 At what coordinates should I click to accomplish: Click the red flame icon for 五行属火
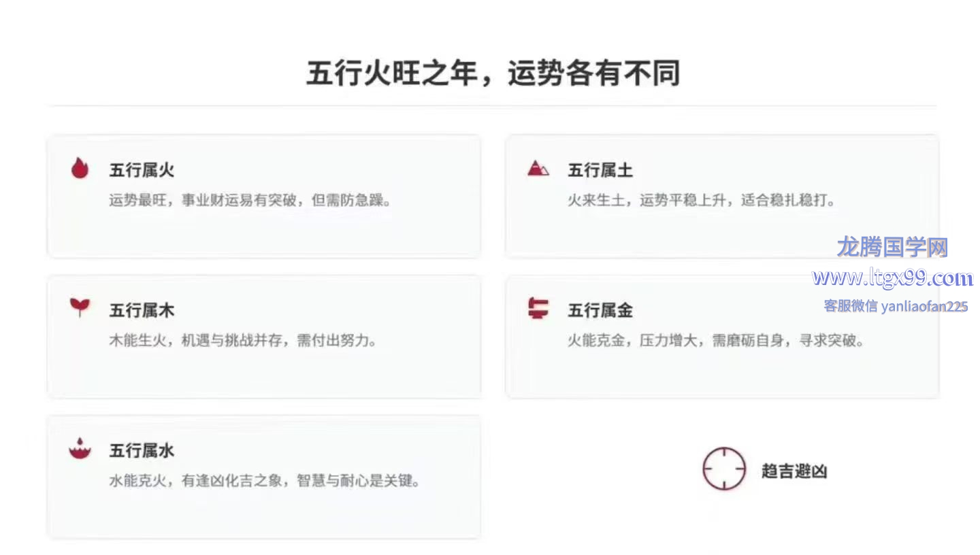coord(80,168)
